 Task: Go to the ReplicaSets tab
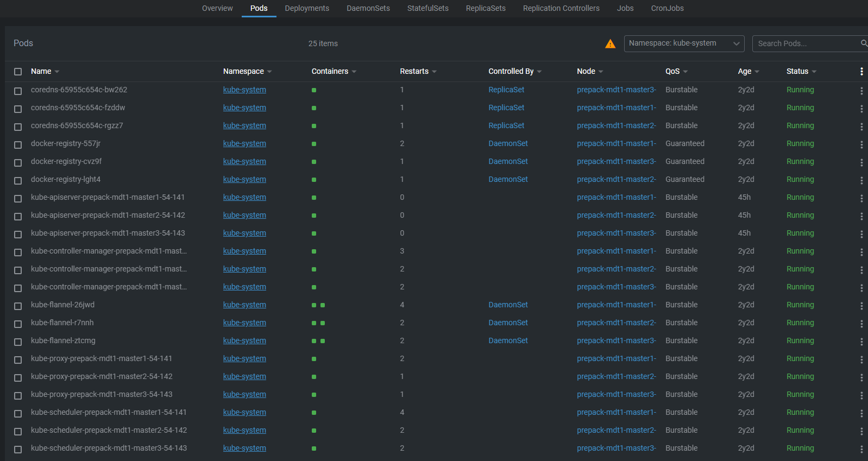486,8
